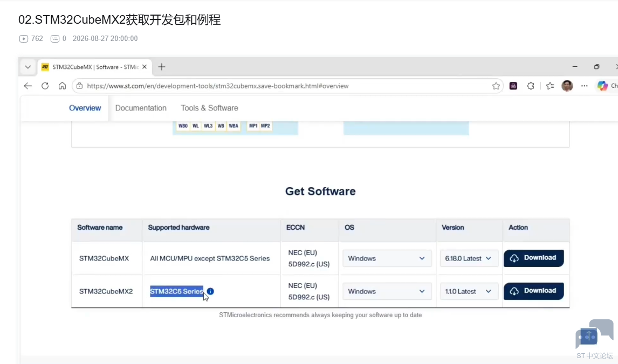Open OS dropdown for STM32CubeMX2 row
This screenshot has height=364, width=618.
click(387, 292)
